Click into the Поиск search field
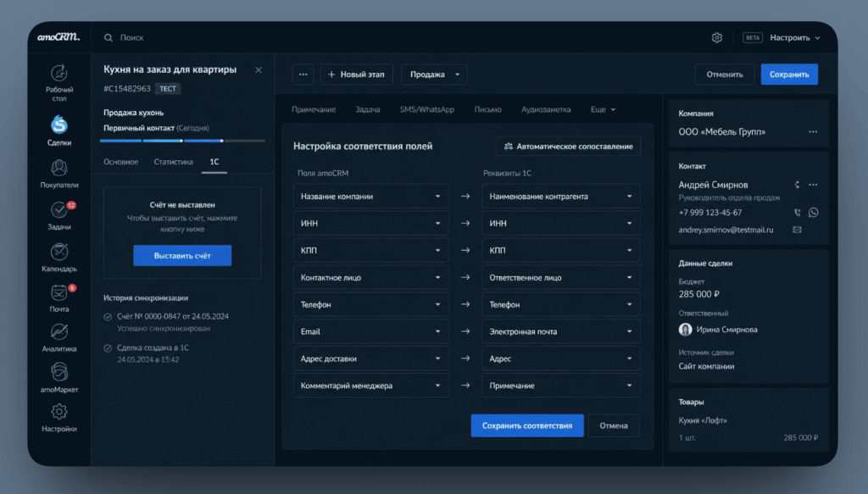Image resolution: width=868 pixels, height=494 pixels. [x=131, y=37]
